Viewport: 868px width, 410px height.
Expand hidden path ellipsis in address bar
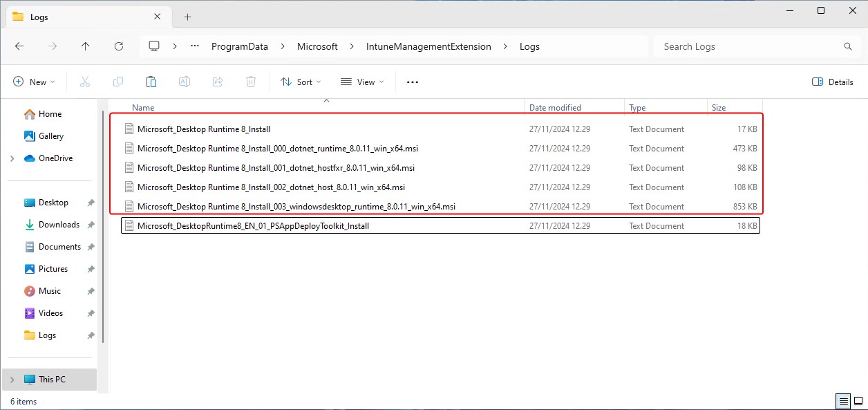pos(196,46)
